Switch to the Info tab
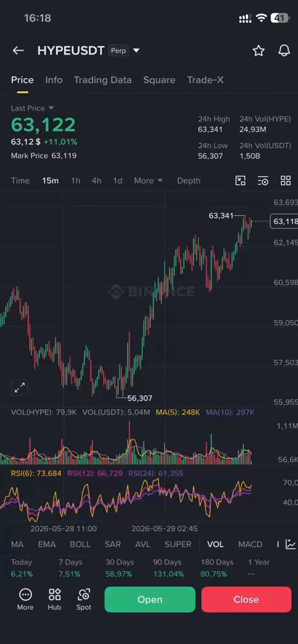Image resolution: width=298 pixels, height=644 pixels. [x=54, y=80]
